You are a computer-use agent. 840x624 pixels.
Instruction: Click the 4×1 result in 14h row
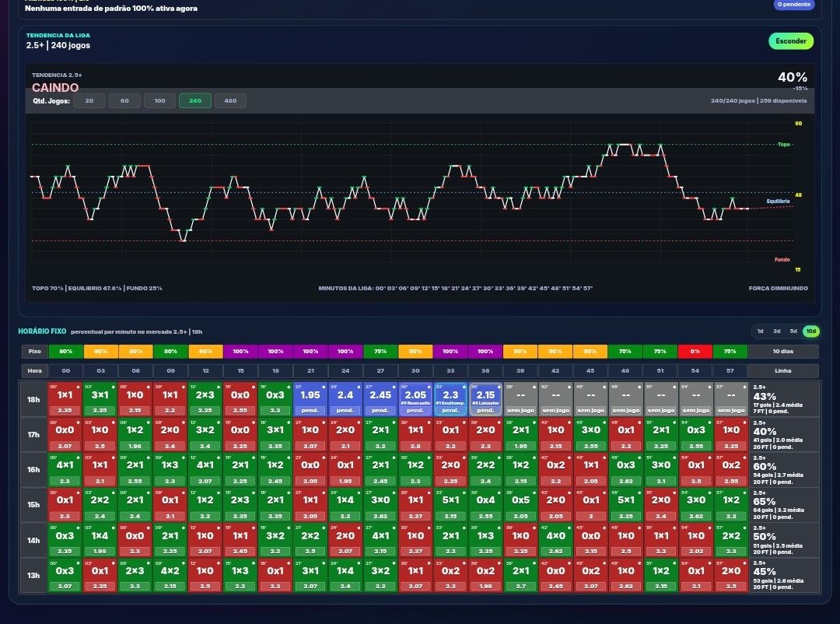coord(380,541)
